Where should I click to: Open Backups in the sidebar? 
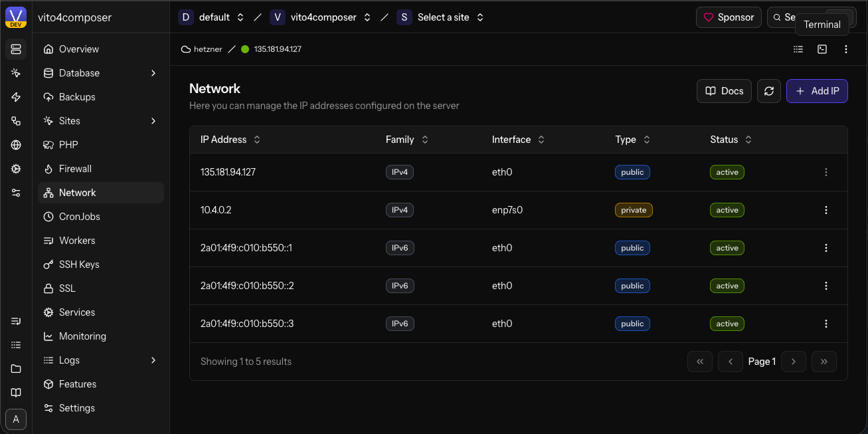101,97
